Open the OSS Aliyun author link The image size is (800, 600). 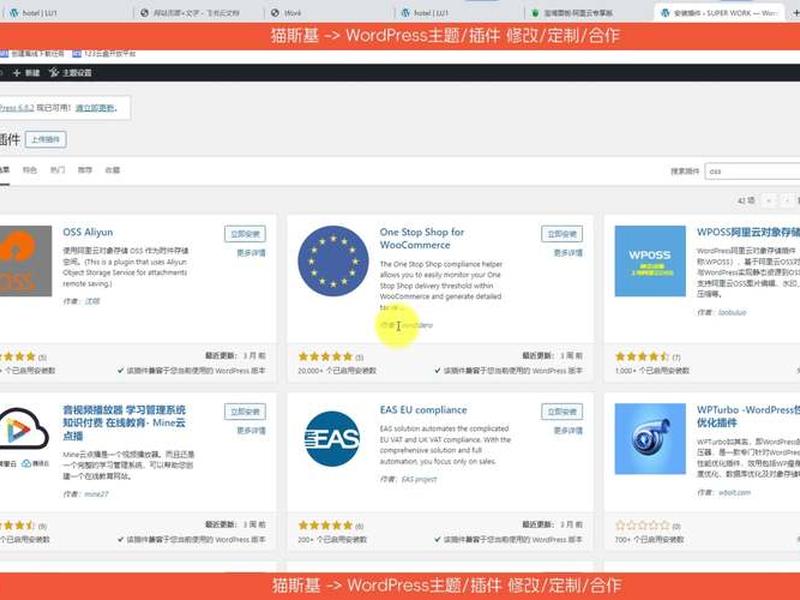pos(92,301)
